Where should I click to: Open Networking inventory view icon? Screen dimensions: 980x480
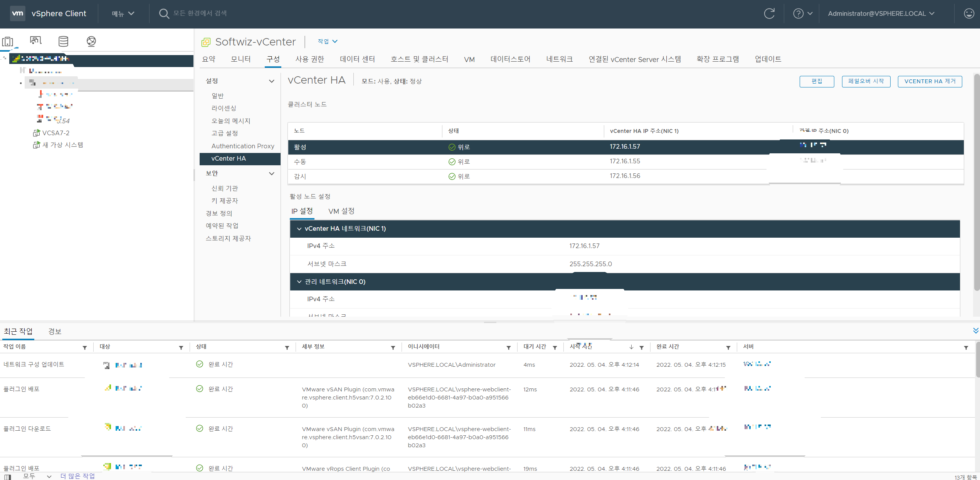point(91,41)
